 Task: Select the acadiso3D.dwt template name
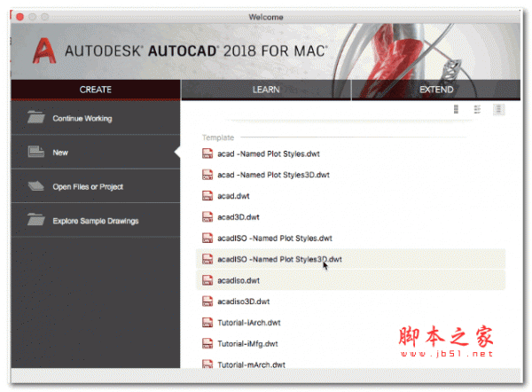pyautogui.click(x=244, y=302)
